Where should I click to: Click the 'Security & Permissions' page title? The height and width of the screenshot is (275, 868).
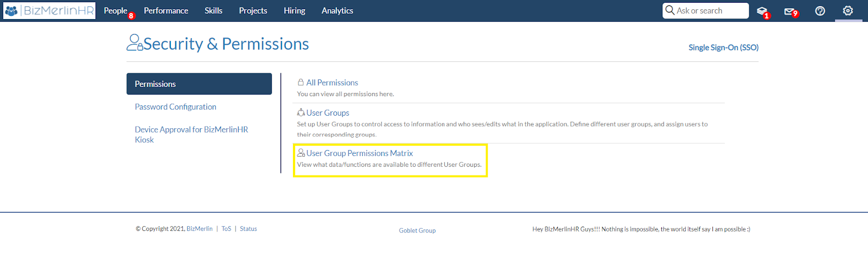pyautogui.click(x=226, y=43)
